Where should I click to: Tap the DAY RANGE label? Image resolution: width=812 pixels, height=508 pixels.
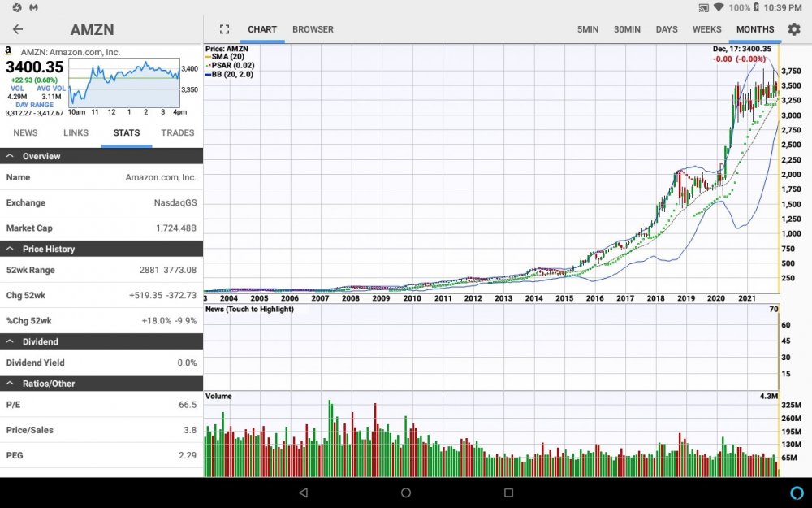35,105
